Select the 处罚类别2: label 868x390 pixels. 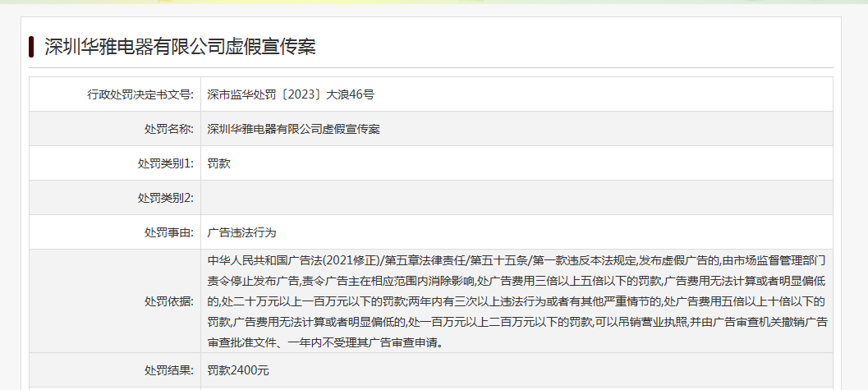166,198
